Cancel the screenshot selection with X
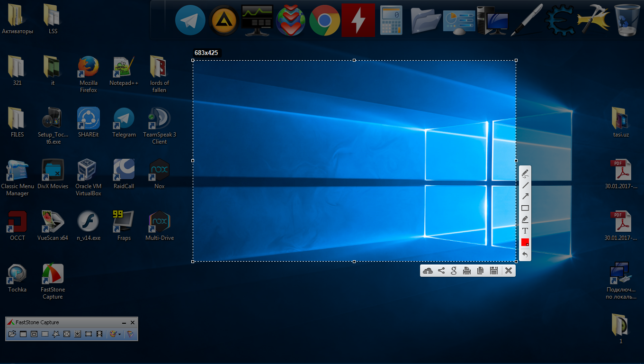Screen dimensions: 644x364 tap(509, 271)
